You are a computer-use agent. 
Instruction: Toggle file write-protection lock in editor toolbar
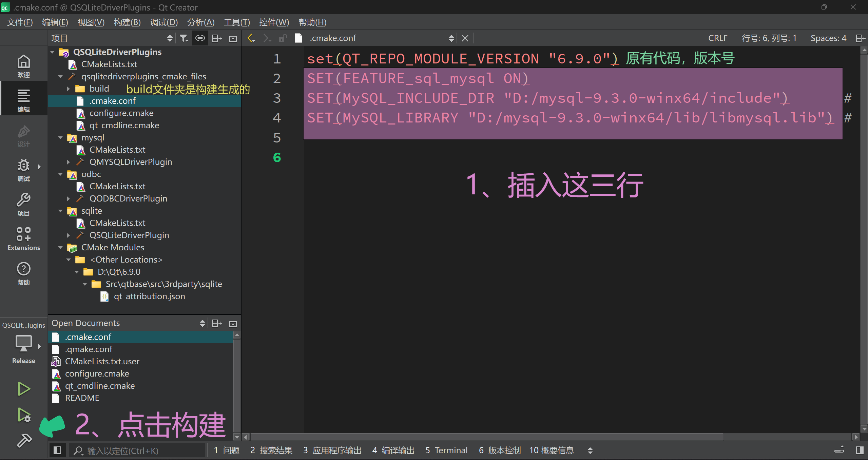[x=283, y=38]
